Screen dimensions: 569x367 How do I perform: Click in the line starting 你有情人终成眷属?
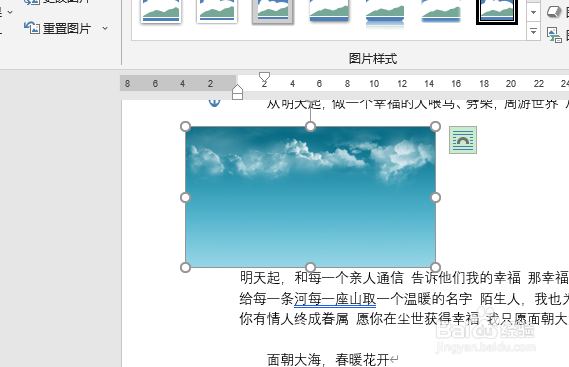tap(404, 319)
